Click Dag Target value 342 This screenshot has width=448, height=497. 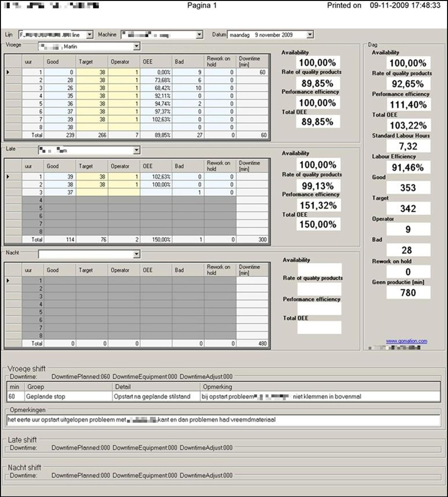tap(408, 208)
